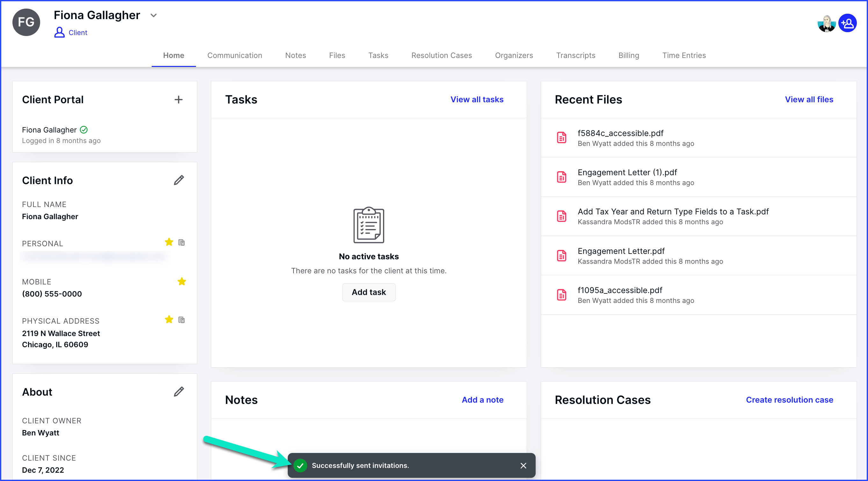Viewport: 868px width, 481px height.
Task: Click the Client Portal plus icon
Action: (178, 100)
